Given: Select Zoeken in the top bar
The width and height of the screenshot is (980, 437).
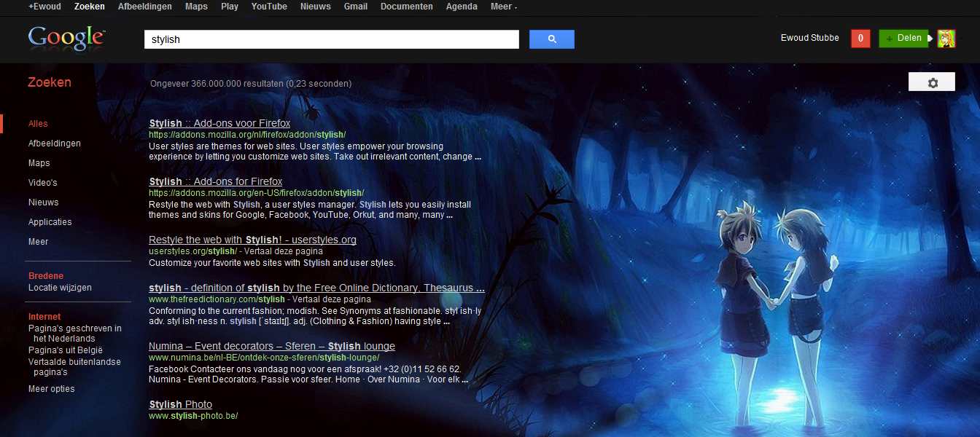Looking at the screenshot, I should [x=90, y=7].
